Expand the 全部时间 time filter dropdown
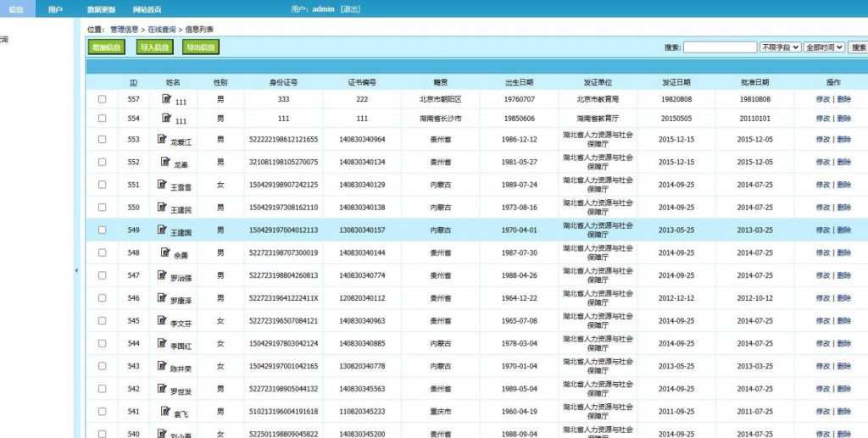The height and width of the screenshot is (438, 868). tap(824, 47)
